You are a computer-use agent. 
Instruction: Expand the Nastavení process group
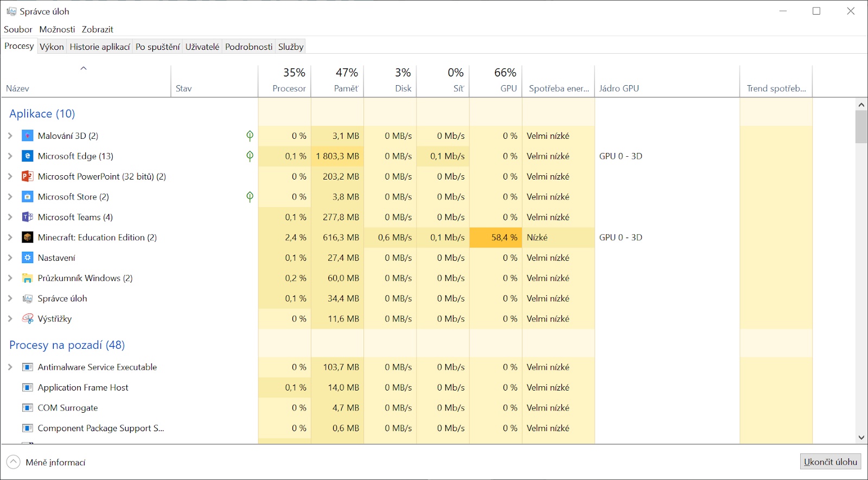[10, 258]
